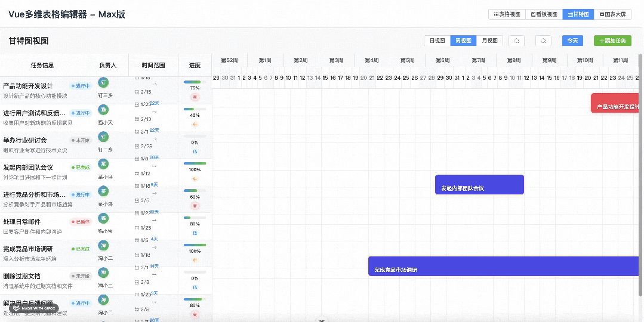Click calendar icon beside 2/15 end date
This screenshot has width=644, height=322.
[137, 92]
